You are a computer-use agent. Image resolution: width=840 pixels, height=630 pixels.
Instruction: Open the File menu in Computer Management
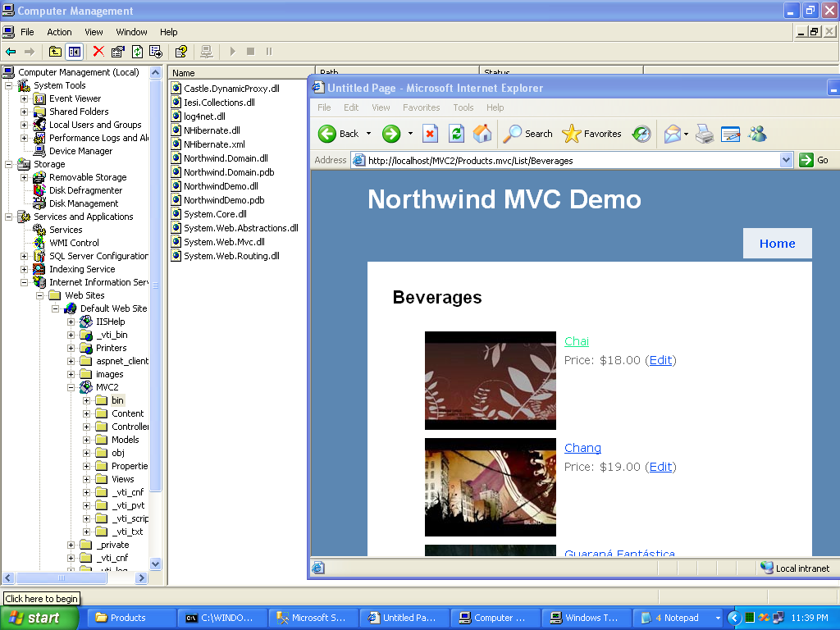pos(27,32)
